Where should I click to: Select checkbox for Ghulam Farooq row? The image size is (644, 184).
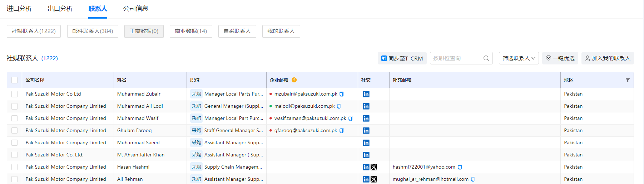click(15, 131)
